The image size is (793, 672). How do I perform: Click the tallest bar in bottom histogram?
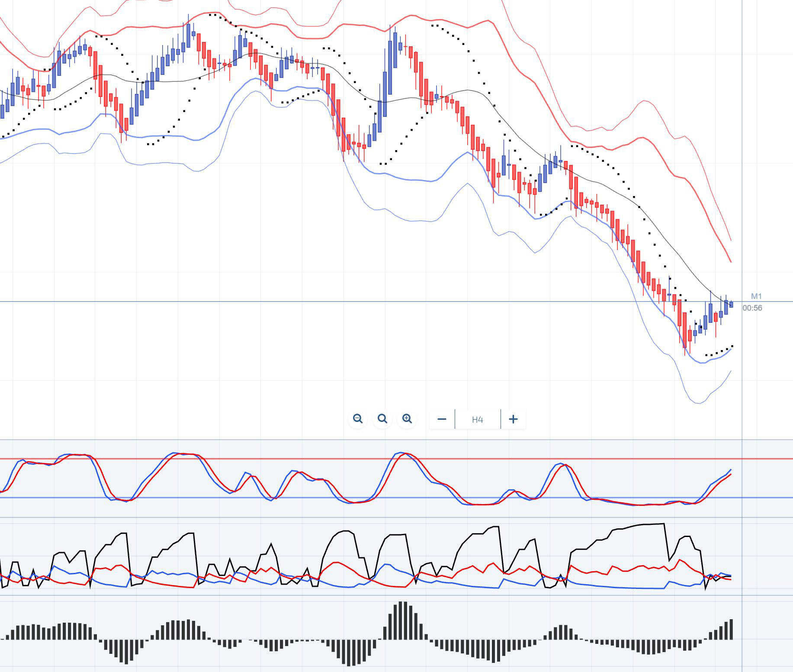click(x=403, y=620)
